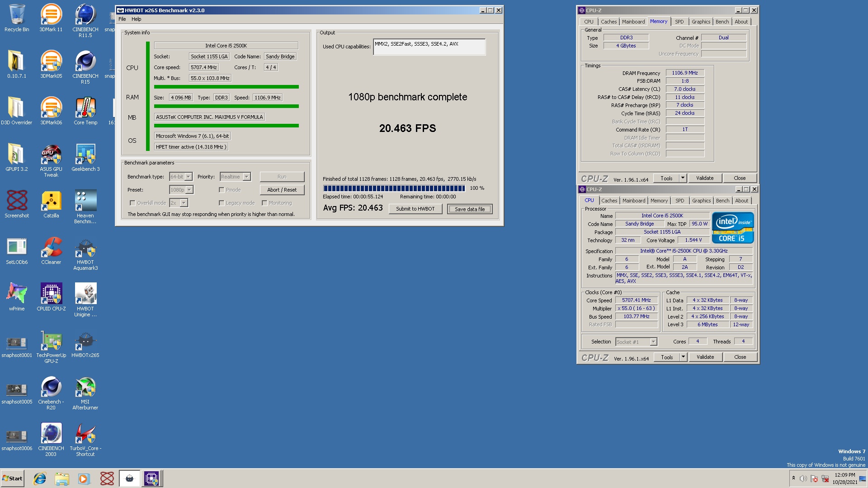Open Windows Explorer taskbar icon
868x488 pixels.
(x=62, y=479)
